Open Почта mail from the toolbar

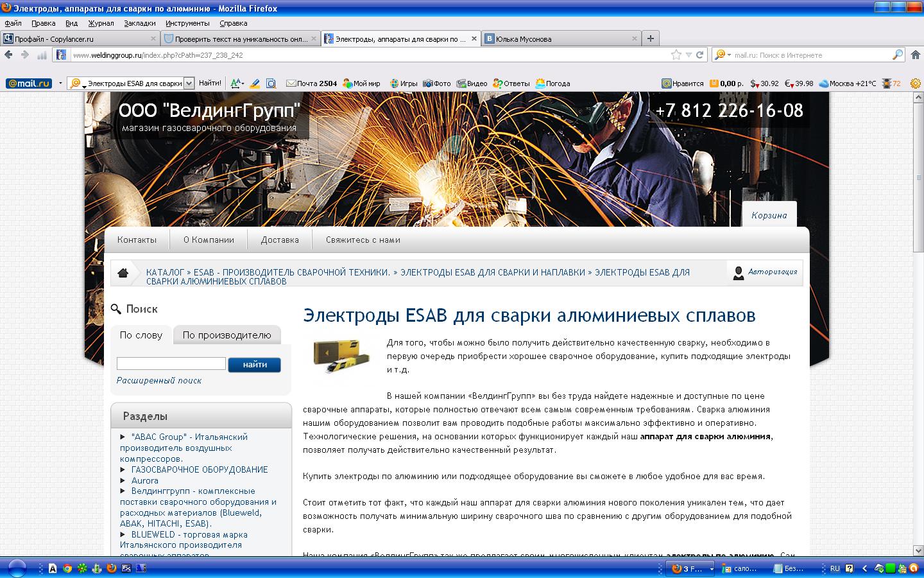[312, 83]
